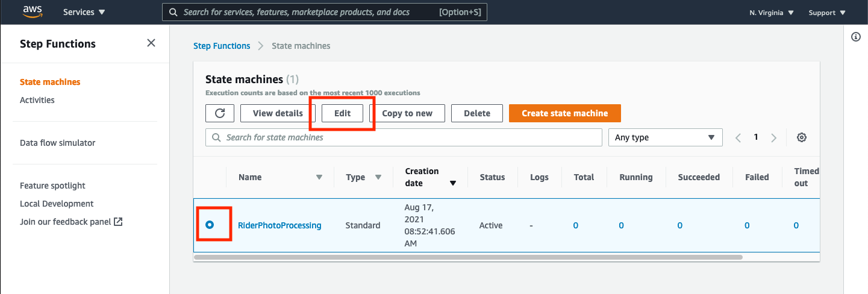The height and width of the screenshot is (294, 868).
Task: Go to previous page arrow
Action: [738, 138]
